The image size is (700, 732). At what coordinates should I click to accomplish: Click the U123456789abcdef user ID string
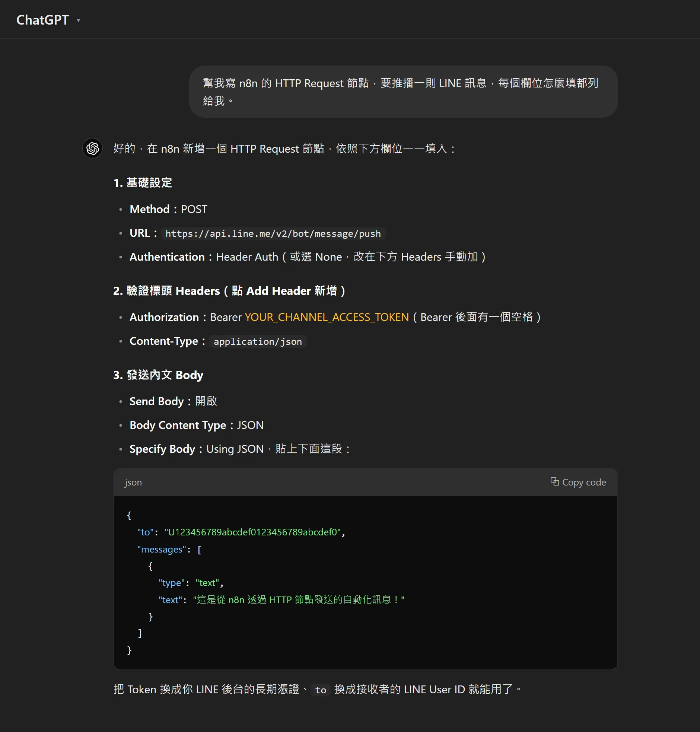coord(252,532)
